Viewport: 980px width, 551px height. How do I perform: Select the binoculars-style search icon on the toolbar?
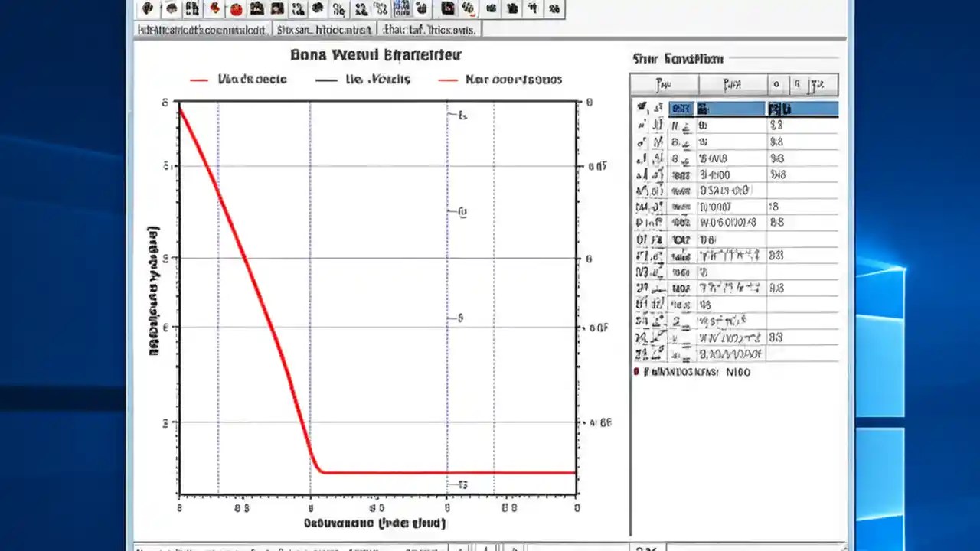point(192,8)
